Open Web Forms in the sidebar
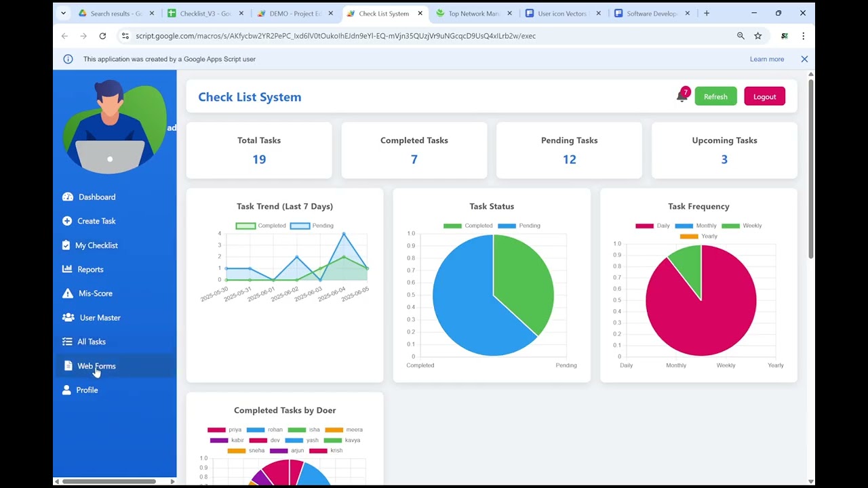868x488 pixels. click(x=90, y=366)
